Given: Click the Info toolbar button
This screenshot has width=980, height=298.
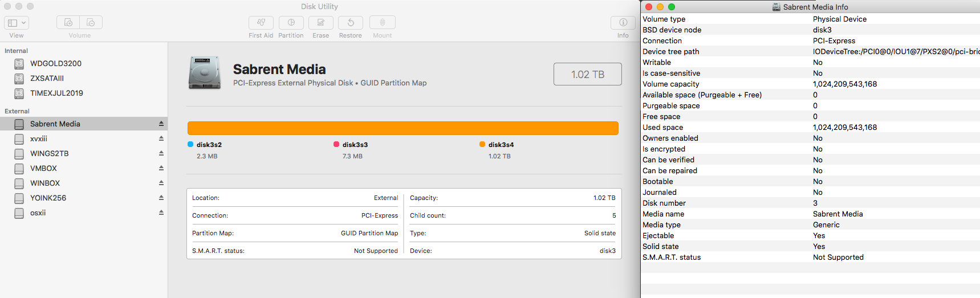Looking at the screenshot, I should (x=623, y=23).
